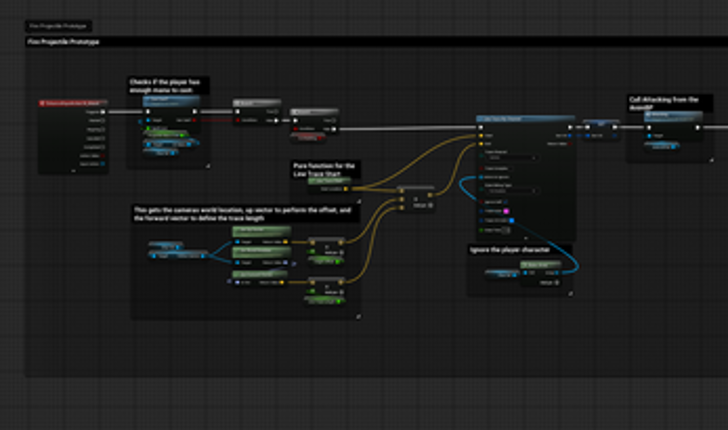Open the Draw Debug Type dropdown
Viewport: 728px width, 430px height.
click(x=510, y=191)
